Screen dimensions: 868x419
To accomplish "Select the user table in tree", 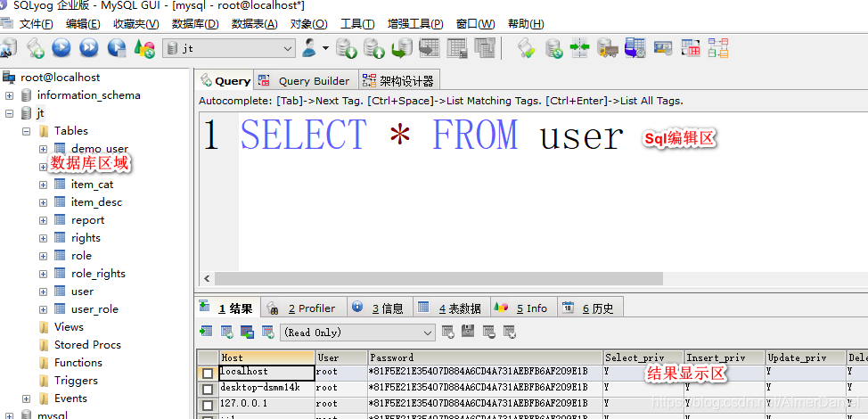I will point(82,292).
